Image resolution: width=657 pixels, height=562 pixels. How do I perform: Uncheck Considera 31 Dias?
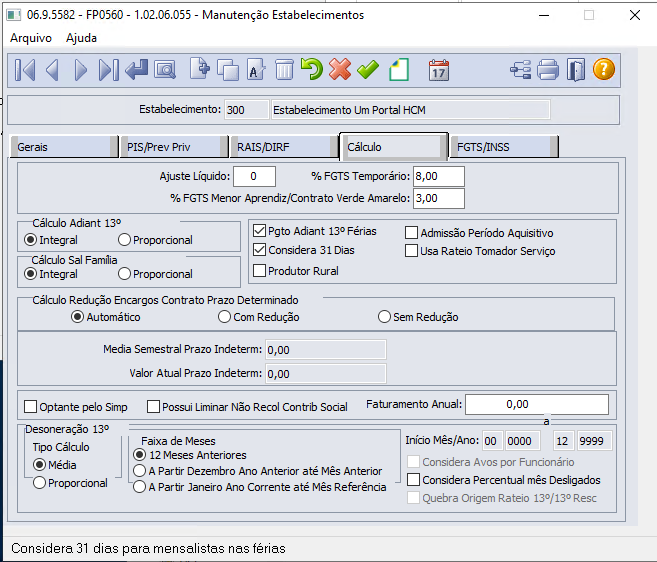(259, 250)
